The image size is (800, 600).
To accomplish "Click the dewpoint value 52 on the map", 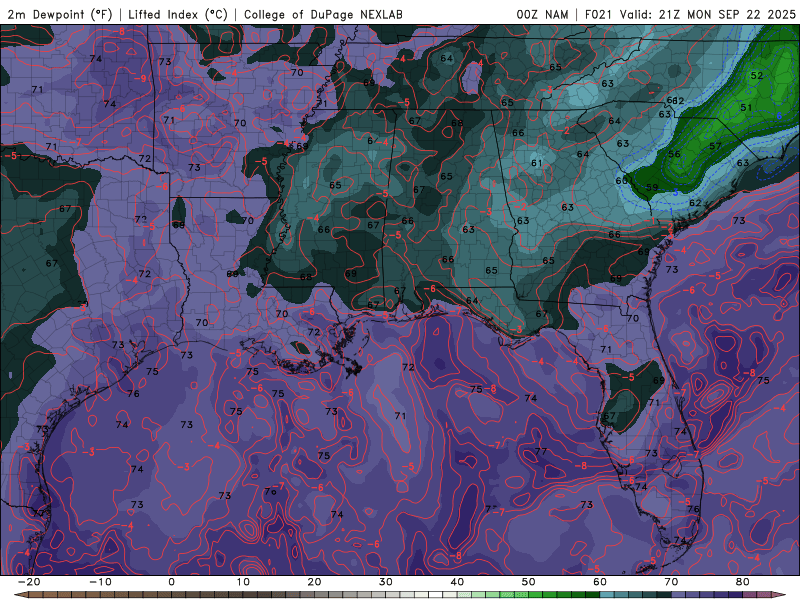I will click(757, 76).
